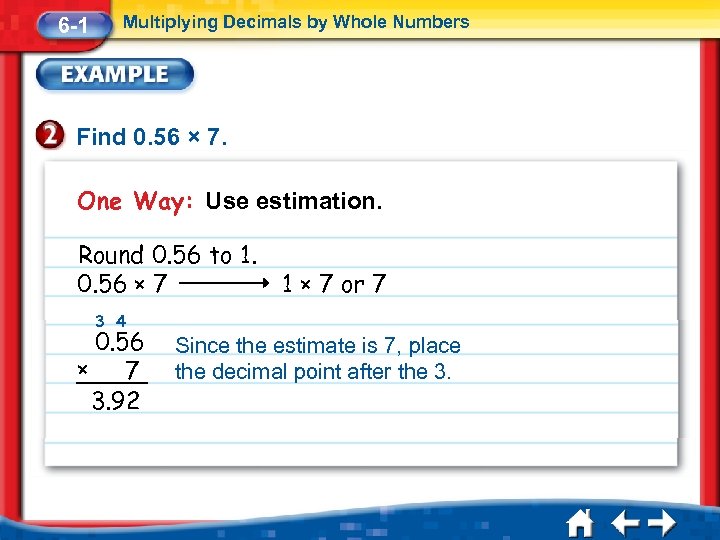
Task: Click the red One Way: text
Action: [135, 201]
